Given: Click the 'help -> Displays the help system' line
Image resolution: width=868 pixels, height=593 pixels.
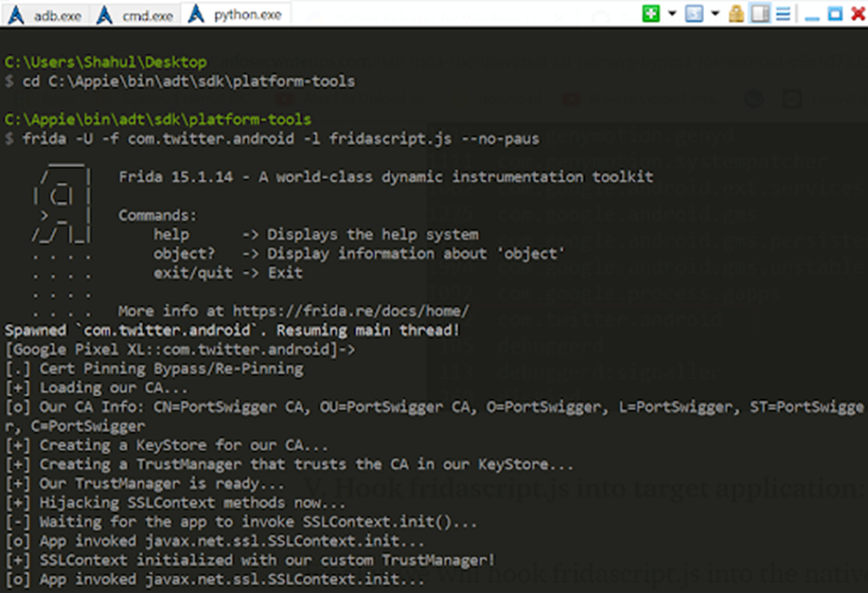Looking at the screenshot, I should (315, 234).
